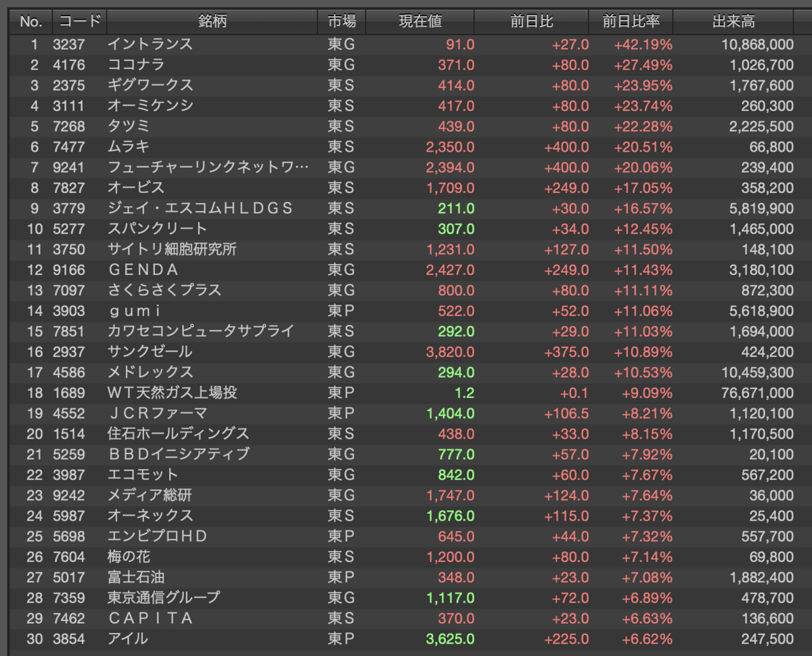
Task: Select the オービス stock name
Action: [136, 188]
